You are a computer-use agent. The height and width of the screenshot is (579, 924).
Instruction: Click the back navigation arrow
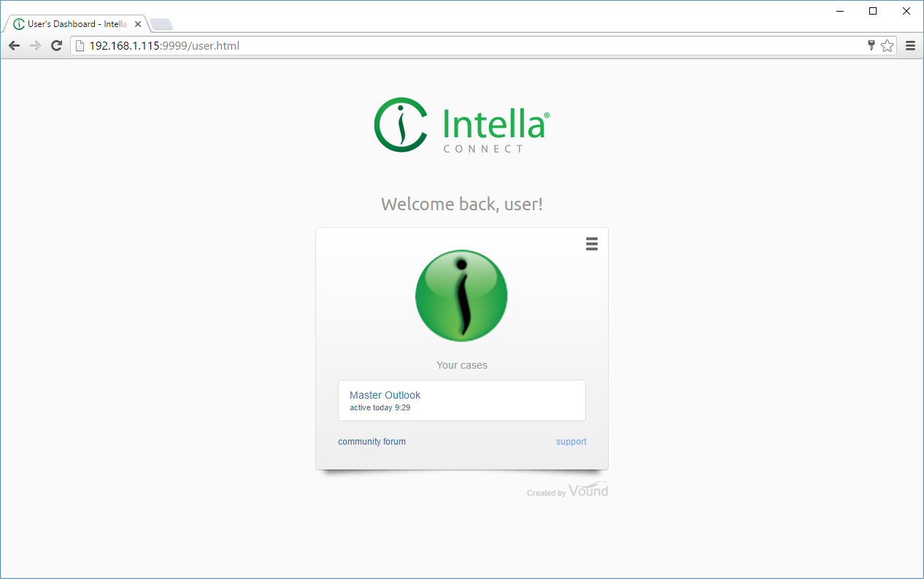click(x=13, y=45)
